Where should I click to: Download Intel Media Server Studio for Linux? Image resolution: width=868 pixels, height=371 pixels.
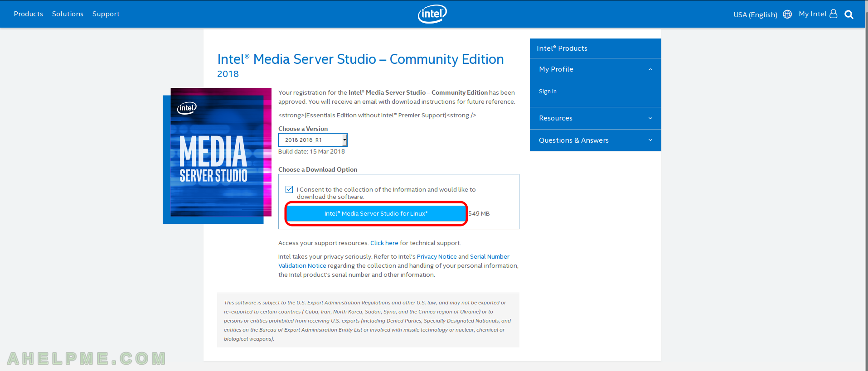coord(376,213)
